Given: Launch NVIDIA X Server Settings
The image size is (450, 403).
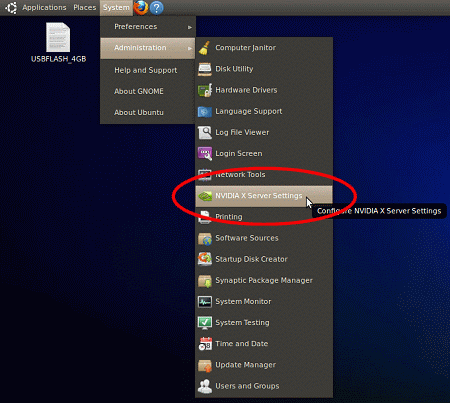Looking at the screenshot, I should (x=264, y=196).
